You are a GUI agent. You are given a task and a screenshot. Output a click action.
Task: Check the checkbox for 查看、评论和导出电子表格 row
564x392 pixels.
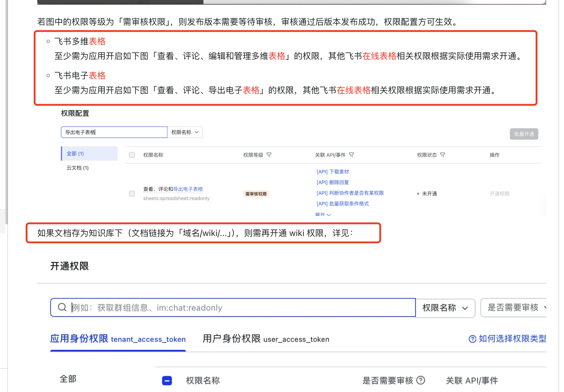(132, 194)
